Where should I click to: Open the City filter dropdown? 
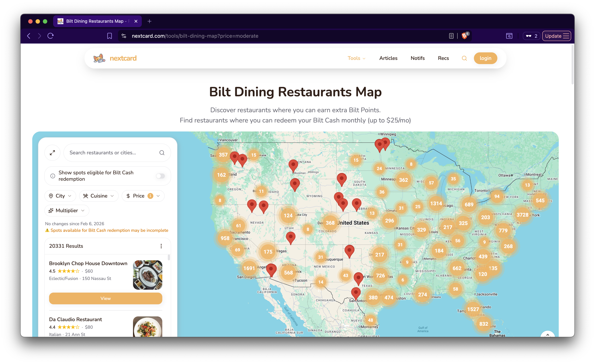coord(60,196)
